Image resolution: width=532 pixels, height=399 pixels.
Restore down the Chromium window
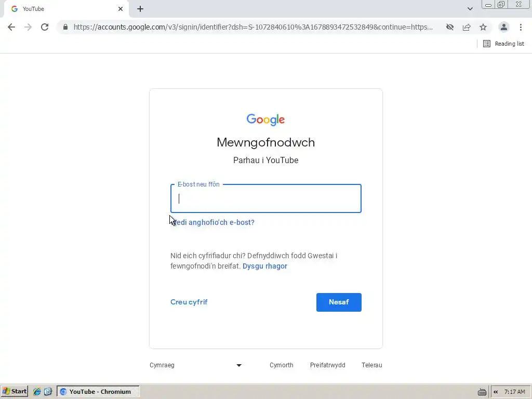(x=501, y=4)
